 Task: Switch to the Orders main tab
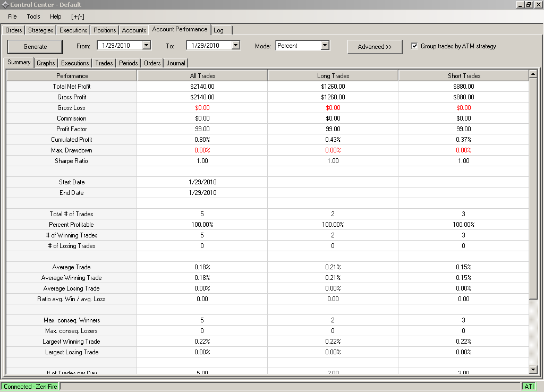(13, 30)
